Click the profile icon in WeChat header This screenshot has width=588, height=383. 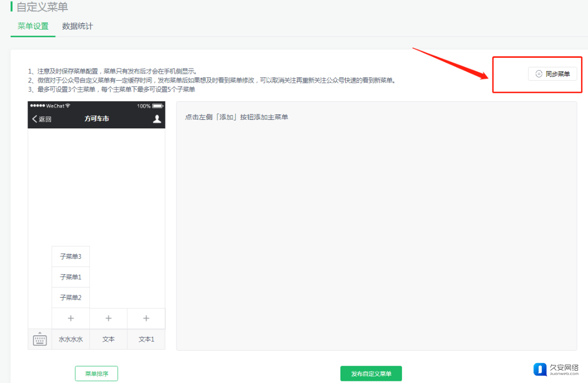coord(157,119)
